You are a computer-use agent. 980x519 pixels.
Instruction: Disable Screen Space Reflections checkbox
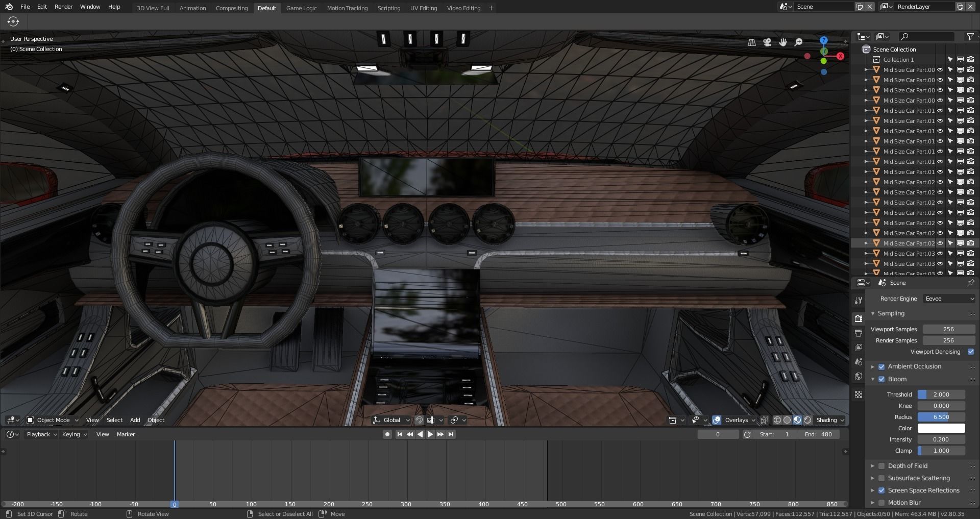[881, 490]
